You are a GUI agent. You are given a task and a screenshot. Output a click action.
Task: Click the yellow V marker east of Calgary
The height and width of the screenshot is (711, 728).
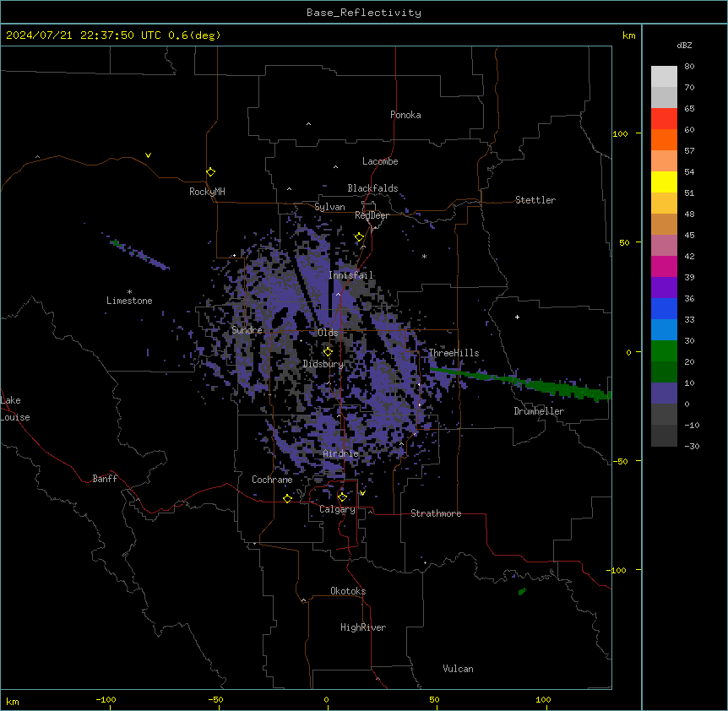[x=362, y=493]
